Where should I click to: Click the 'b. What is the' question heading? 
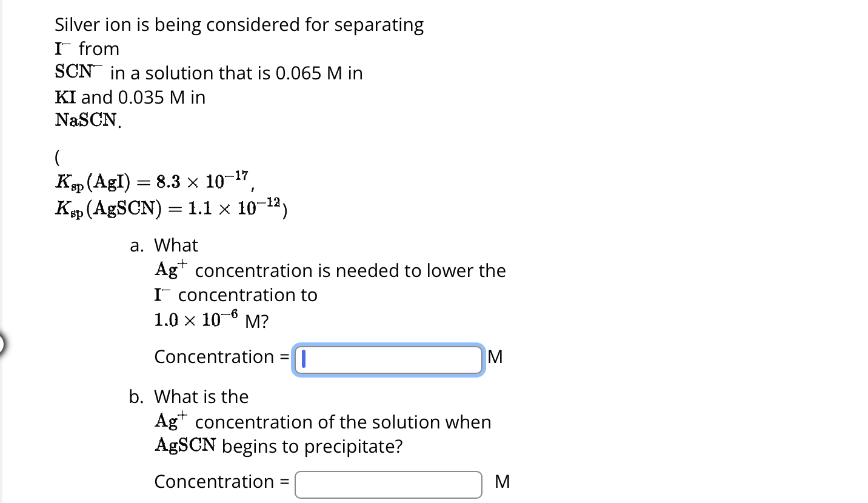[x=189, y=396]
